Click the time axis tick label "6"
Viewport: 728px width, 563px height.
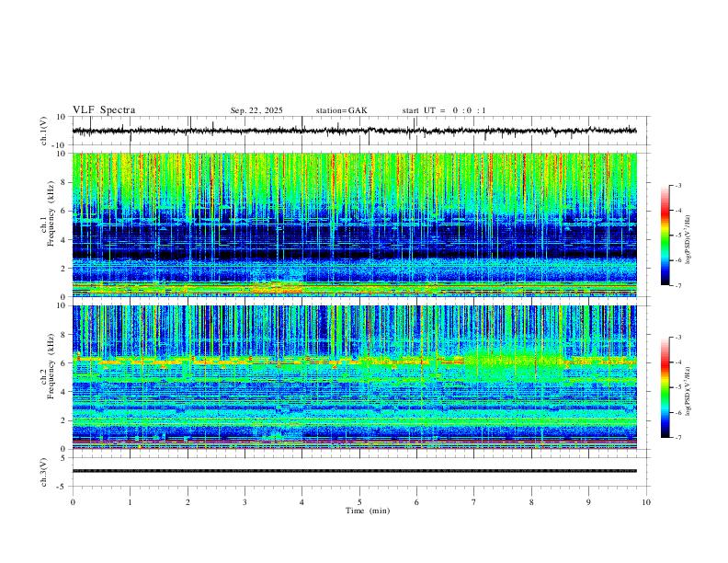pos(416,502)
